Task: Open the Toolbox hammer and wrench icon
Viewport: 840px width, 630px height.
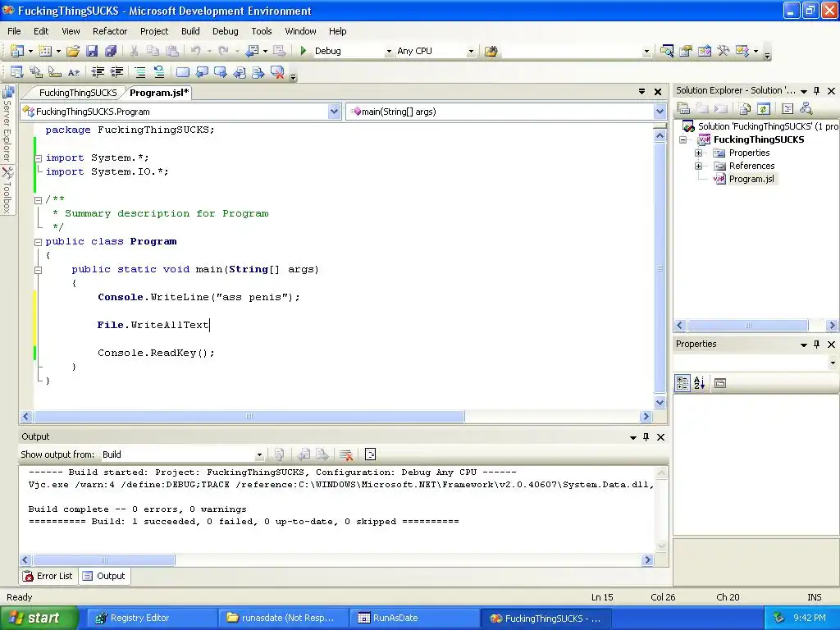Action: pyautogui.click(x=724, y=51)
